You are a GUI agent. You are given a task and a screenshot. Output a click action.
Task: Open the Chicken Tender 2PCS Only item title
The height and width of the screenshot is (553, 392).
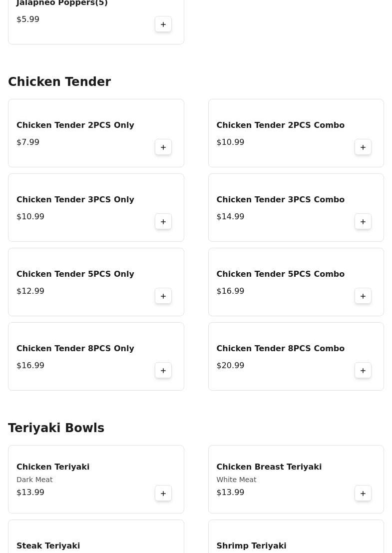75,125
